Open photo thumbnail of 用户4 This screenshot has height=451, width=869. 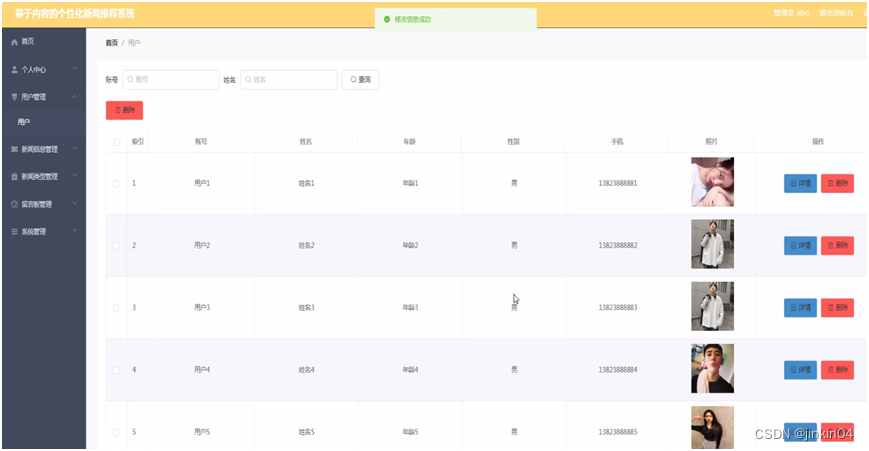[712, 368]
